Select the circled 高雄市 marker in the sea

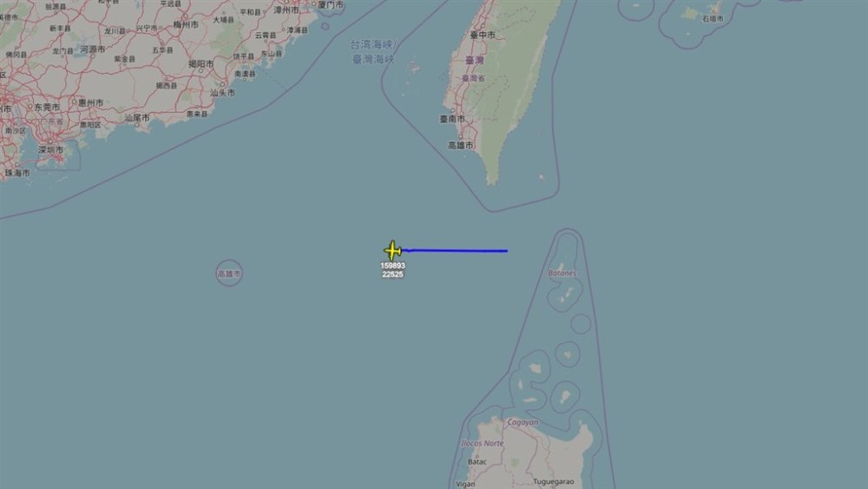click(x=229, y=273)
